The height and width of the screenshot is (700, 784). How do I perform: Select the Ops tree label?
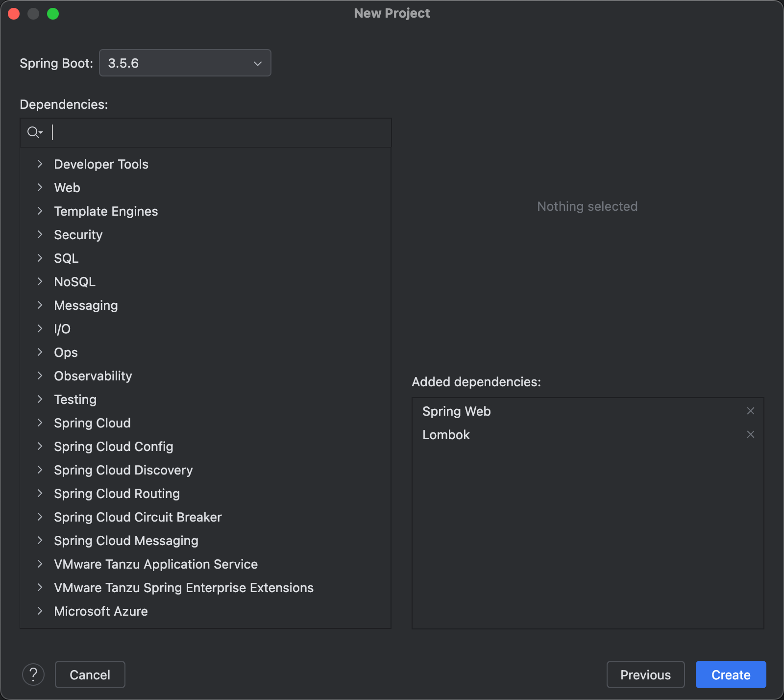pos(66,352)
